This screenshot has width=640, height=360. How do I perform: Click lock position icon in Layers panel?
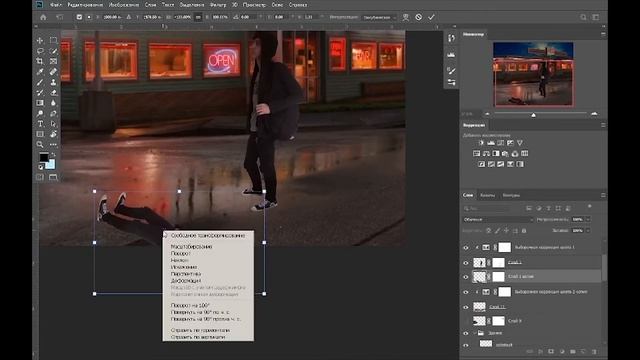pos(506,231)
